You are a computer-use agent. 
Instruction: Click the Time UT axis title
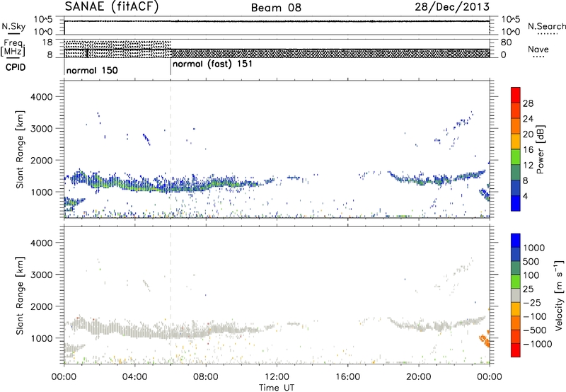click(x=277, y=388)
